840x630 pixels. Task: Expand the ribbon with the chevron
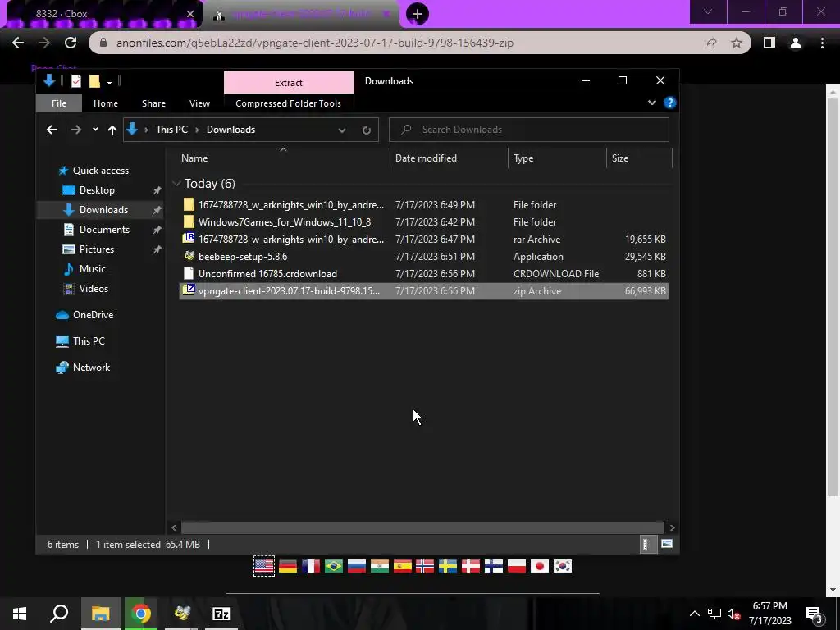tap(652, 103)
